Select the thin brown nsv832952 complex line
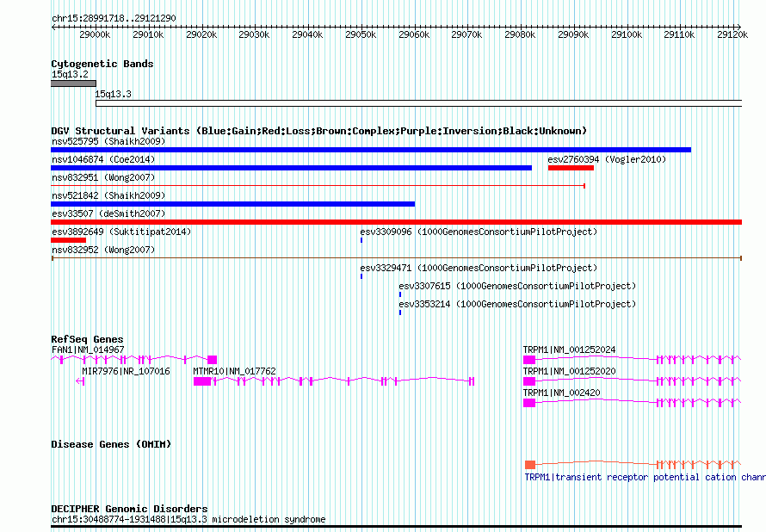Image resolution: width=766 pixels, height=532 pixels. point(396,258)
